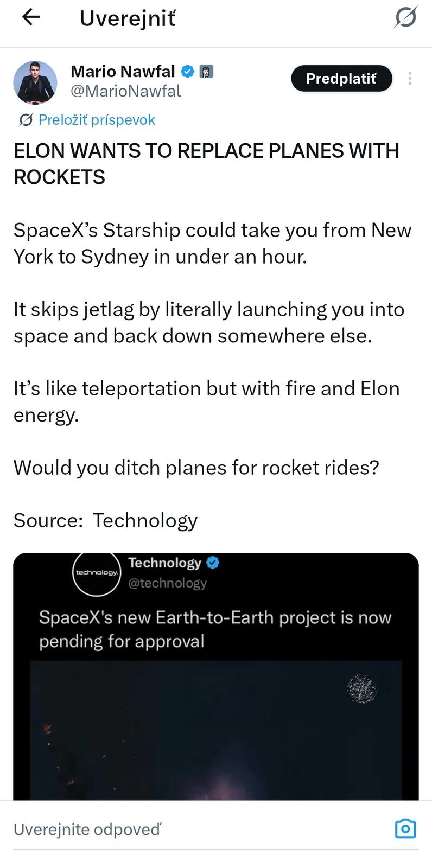
Task: Tap the affiliation badge next to verified checkmark
Action: [206, 71]
